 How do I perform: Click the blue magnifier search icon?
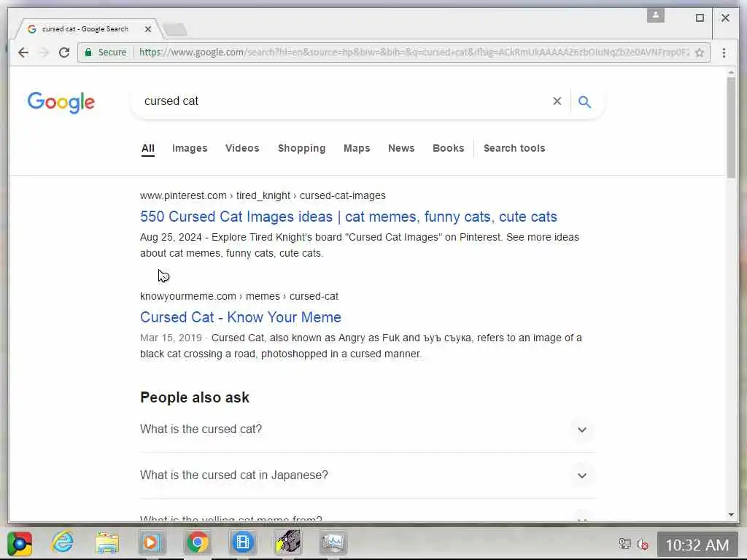(584, 101)
